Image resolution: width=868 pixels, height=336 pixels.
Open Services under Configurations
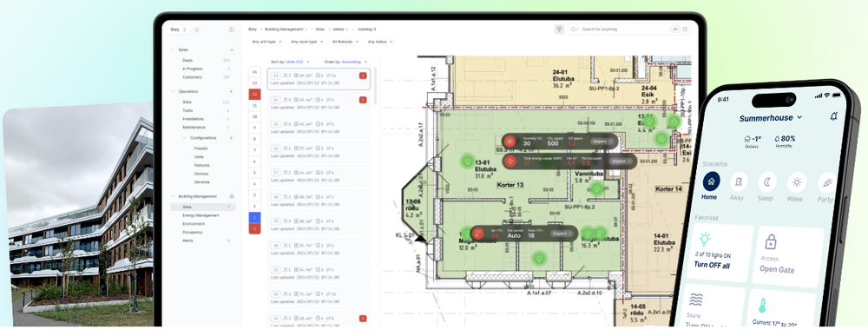(x=201, y=181)
